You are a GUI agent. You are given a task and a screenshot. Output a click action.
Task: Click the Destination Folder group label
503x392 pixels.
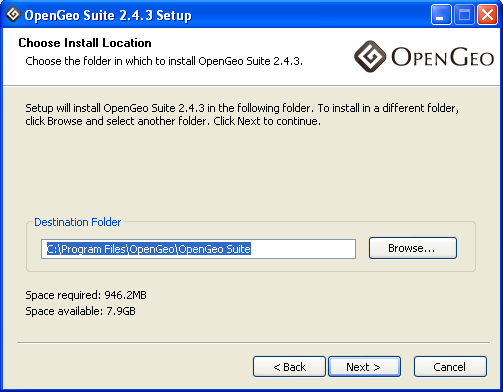78,222
